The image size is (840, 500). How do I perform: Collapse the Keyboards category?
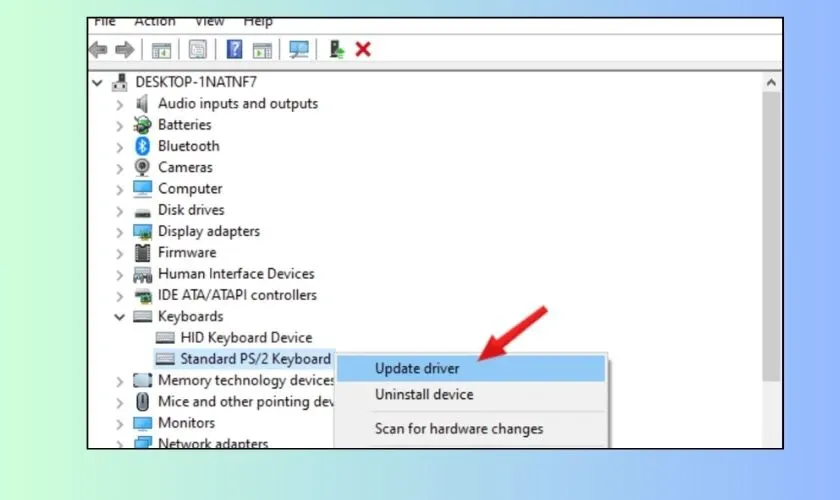(x=120, y=316)
